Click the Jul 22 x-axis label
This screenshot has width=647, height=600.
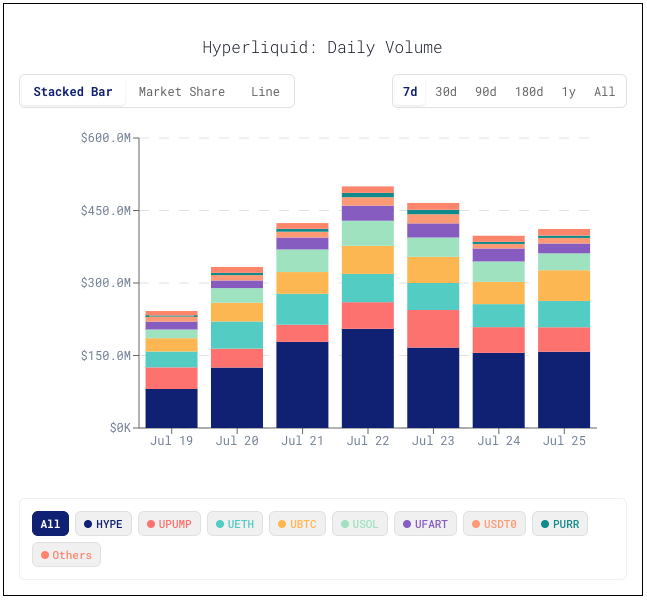tap(368, 441)
